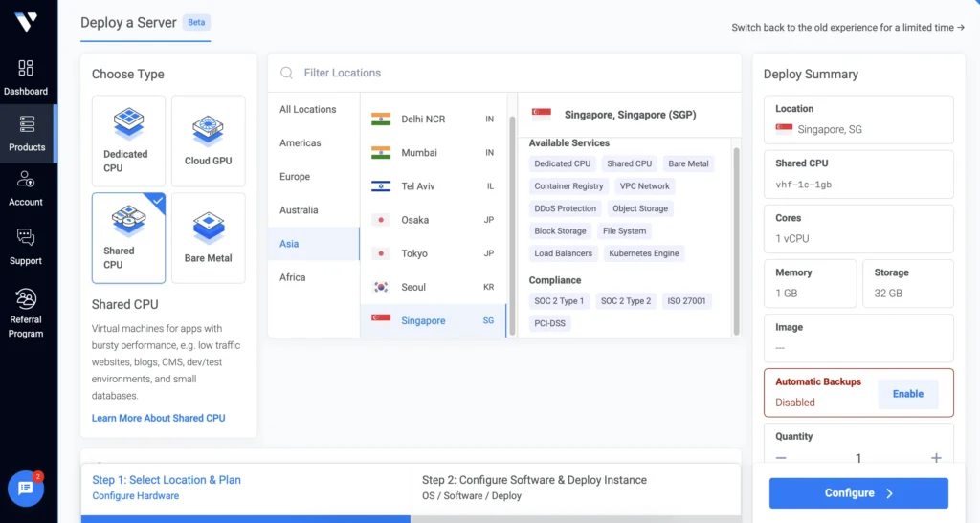Filter locations to Australia
The height and width of the screenshot is (523, 980).
click(x=314, y=210)
